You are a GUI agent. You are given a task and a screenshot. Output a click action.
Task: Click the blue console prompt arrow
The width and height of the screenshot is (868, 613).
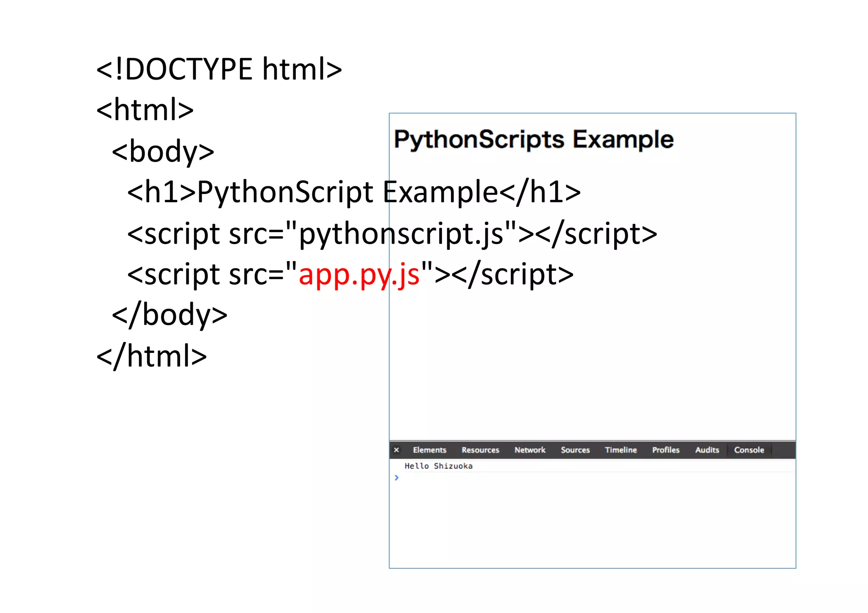(396, 477)
